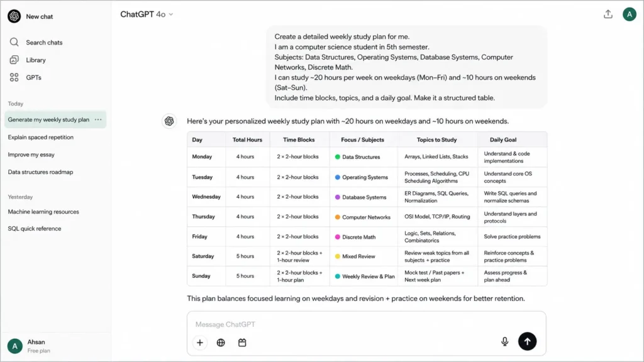Click the Yesterday section heading
Viewport: 644px width, 362px height.
20,197
